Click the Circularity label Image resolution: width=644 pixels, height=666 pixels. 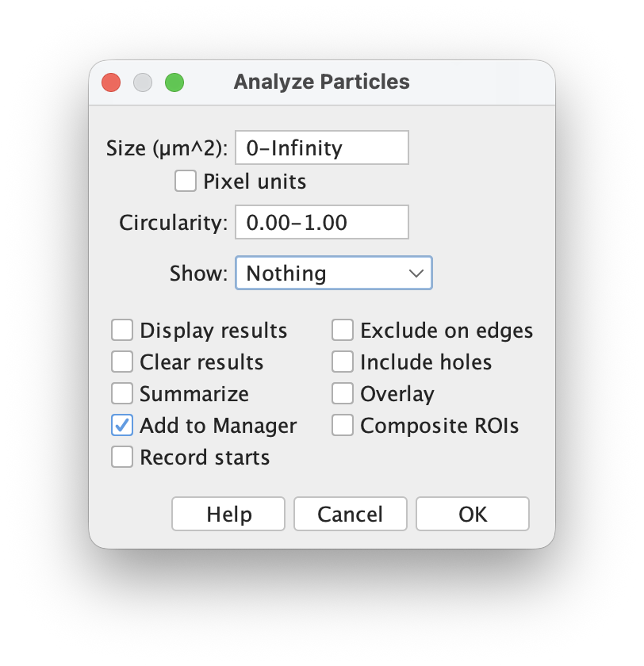(174, 223)
